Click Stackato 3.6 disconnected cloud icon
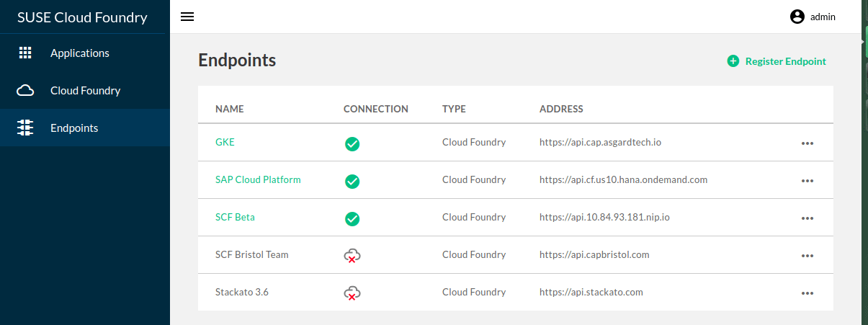The width and height of the screenshot is (868, 325). click(352, 293)
